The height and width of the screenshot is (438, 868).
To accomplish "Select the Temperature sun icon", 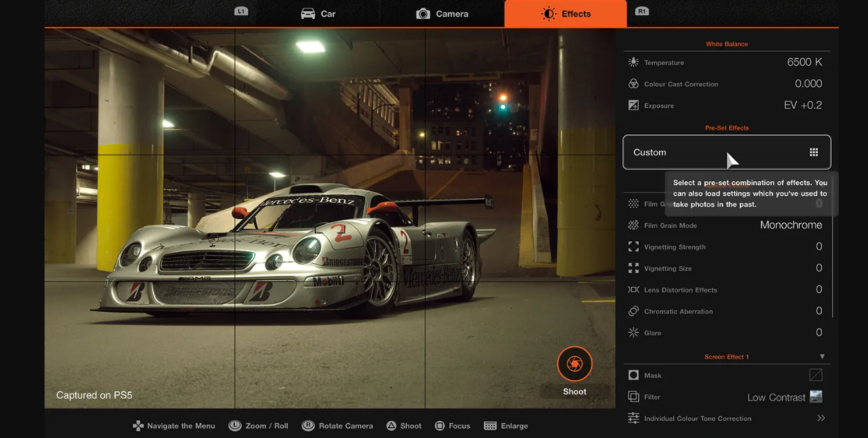I will [x=633, y=63].
